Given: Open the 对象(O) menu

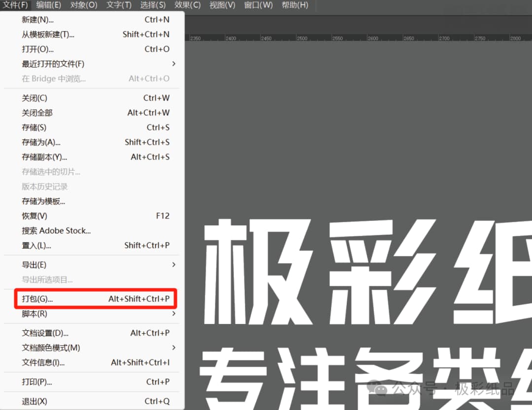Looking at the screenshot, I should [84, 5].
